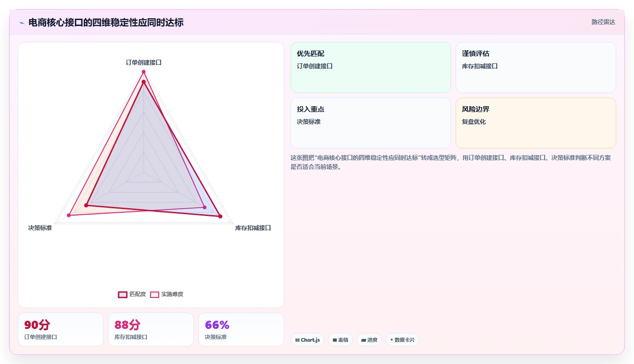
Task: Select the 订单创建接口 radar axis label
Action: pyautogui.click(x=144, y=62)
